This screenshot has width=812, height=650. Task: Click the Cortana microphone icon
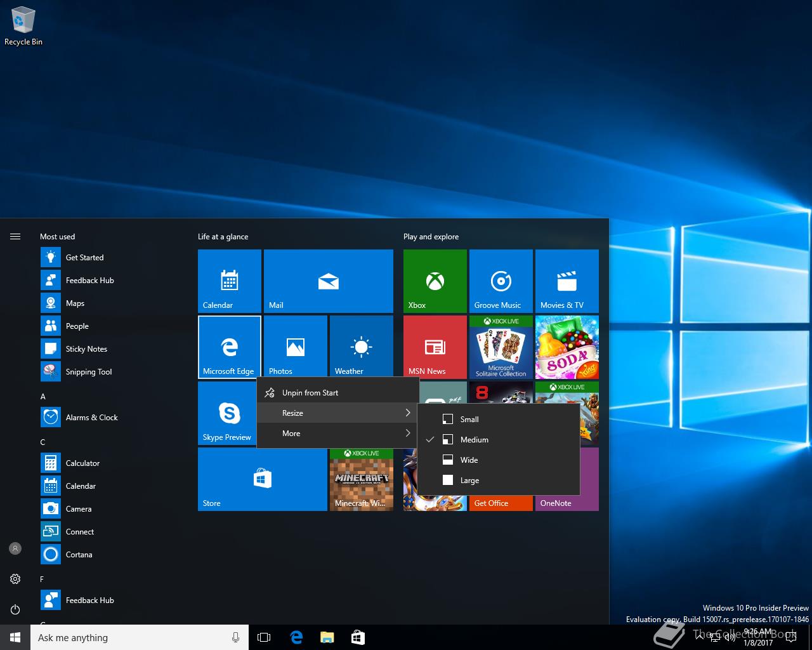[x=236, y=637]
